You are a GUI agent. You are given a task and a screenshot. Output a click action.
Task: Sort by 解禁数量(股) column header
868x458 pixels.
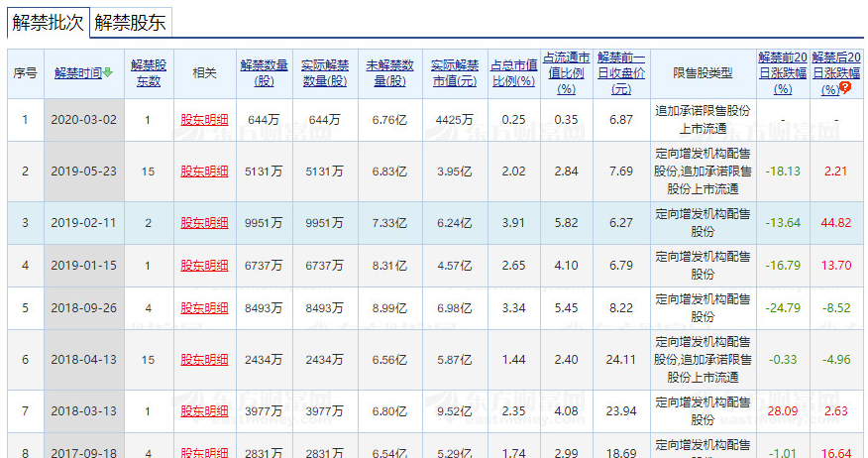point(265,73)
